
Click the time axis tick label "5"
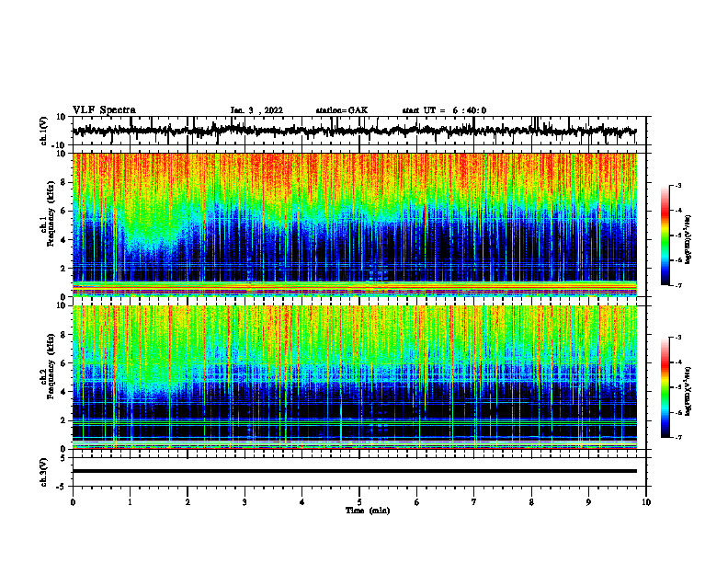pyautogui.click(x=359, y=502)
